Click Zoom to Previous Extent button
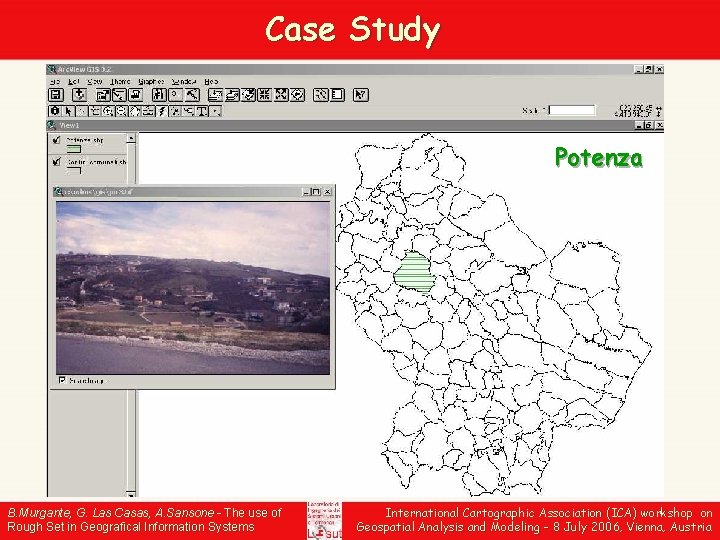The height and width of the screenshot is (540, 720). coord(297,95)
